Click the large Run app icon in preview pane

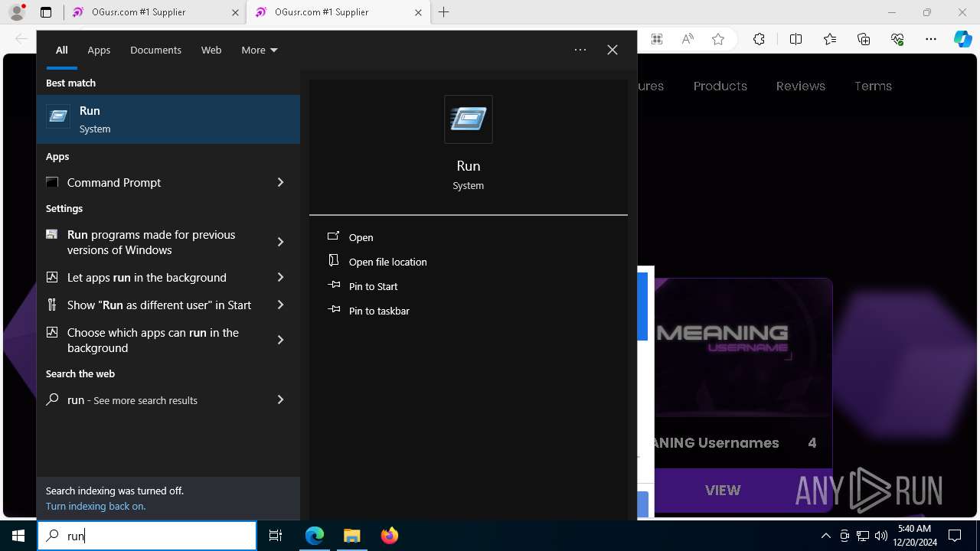coord(469,119)
